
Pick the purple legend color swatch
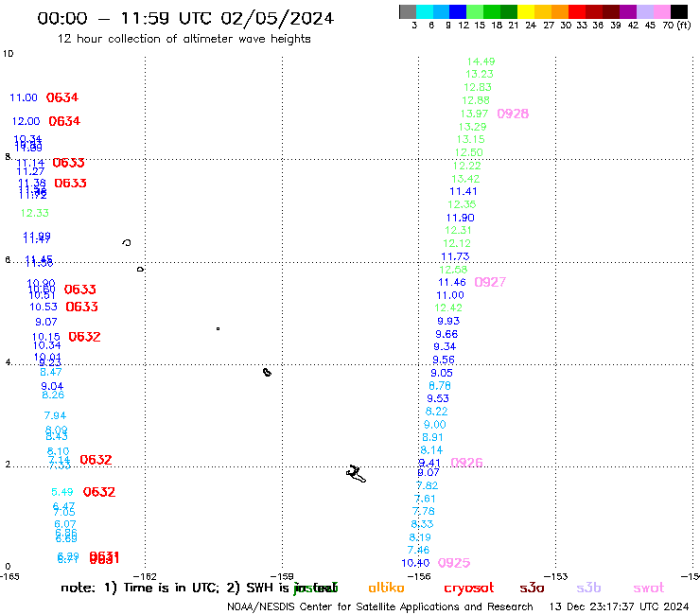(x=628, y=11)
